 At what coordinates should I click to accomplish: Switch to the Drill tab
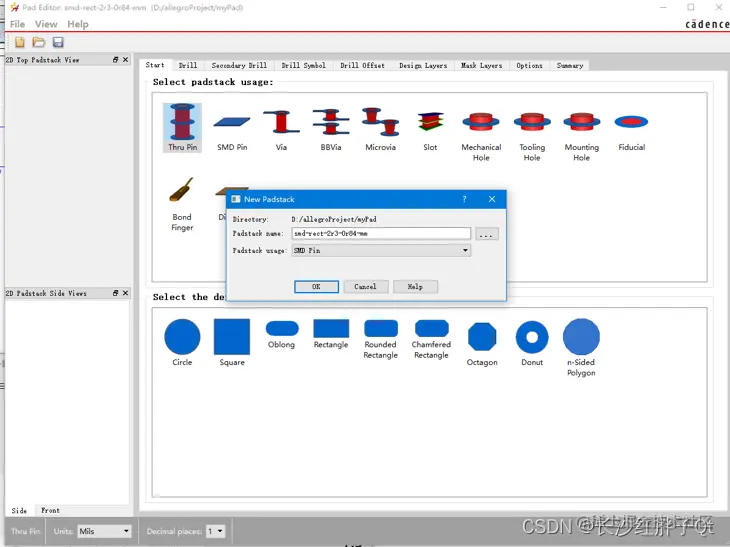click(188, 66)
